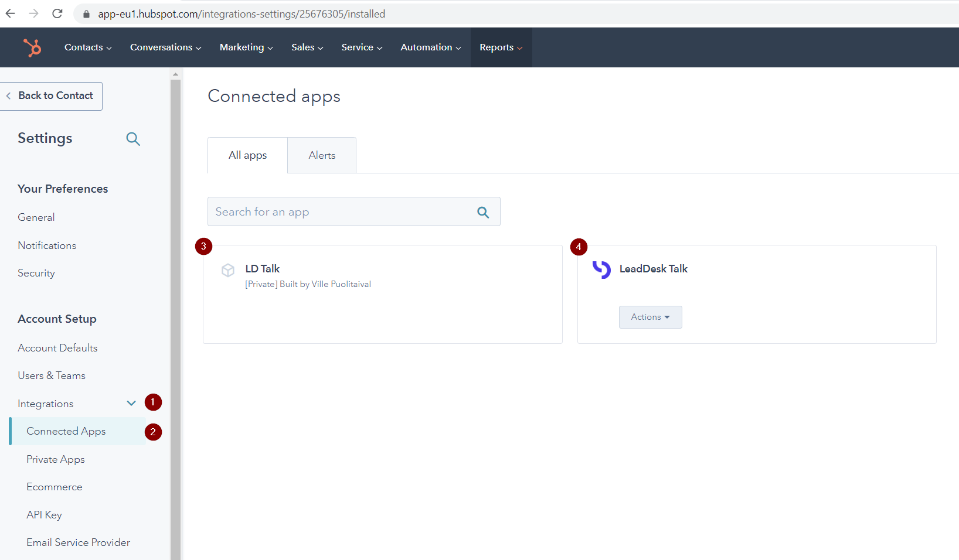The width and height of the screenshot is (959, 560).
Task: Open the Marketing navigation menu
Action: (246, 47)
